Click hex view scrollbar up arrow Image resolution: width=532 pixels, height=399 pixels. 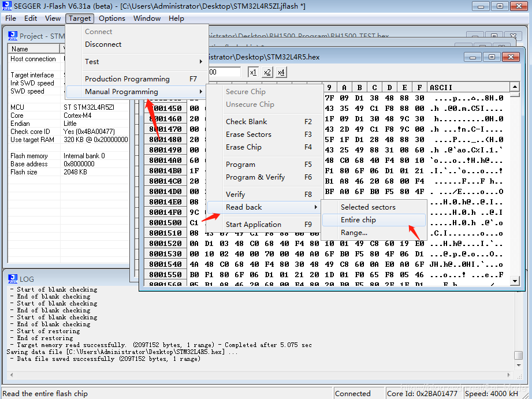pos(515,87)
